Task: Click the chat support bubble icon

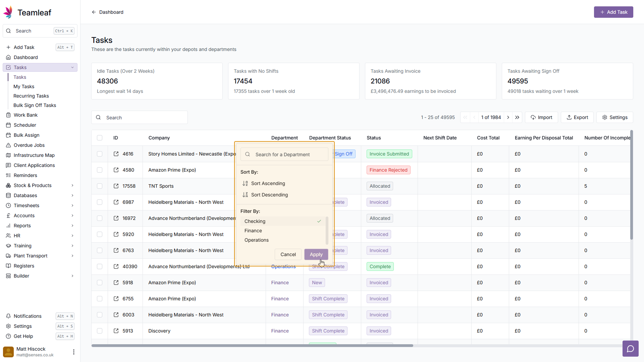Action: tap(630, 349)
